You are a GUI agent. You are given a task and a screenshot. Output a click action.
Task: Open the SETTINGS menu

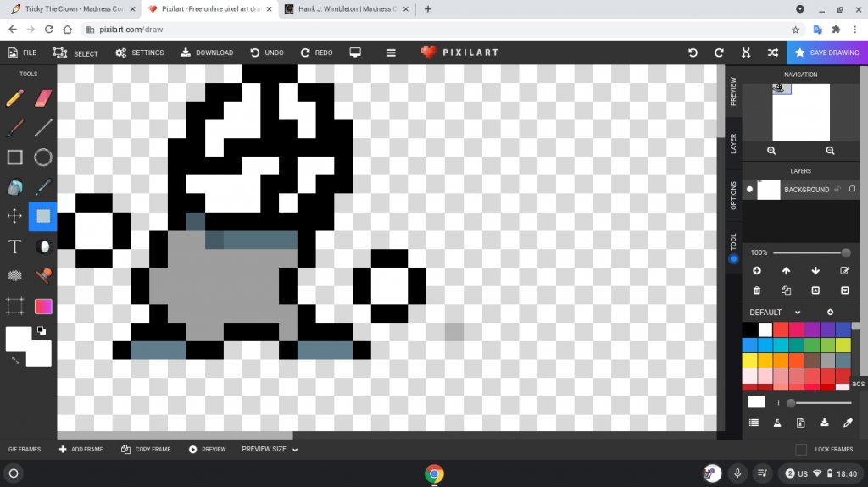tap(140, 53)
